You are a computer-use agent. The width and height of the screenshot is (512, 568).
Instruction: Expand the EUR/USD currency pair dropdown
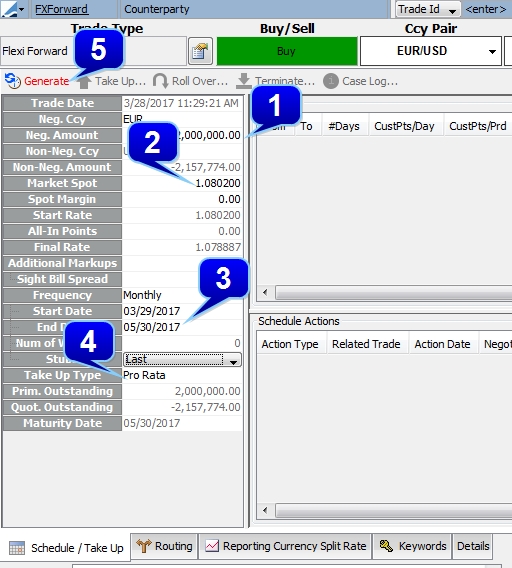pyautogui.click(x=492, y=51)
